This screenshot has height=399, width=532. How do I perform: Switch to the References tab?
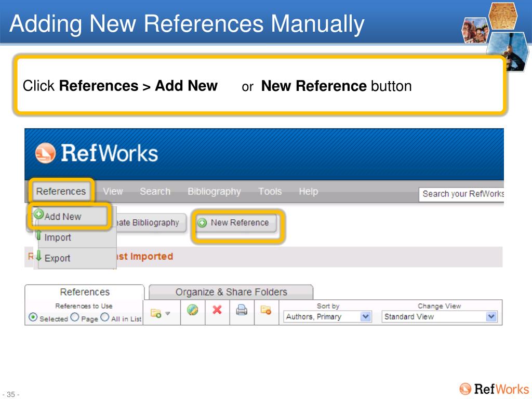pos(85,292)
